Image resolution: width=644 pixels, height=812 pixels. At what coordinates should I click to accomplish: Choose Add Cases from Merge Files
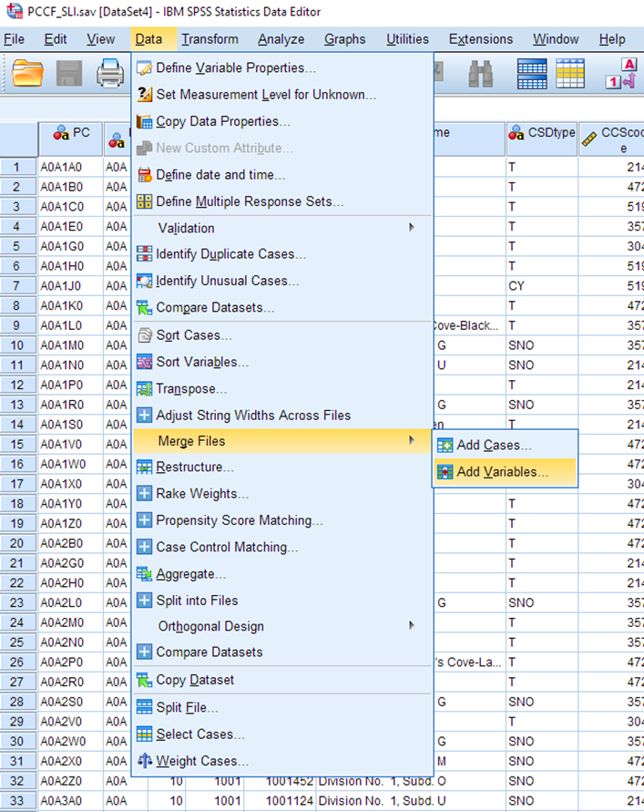505,446
